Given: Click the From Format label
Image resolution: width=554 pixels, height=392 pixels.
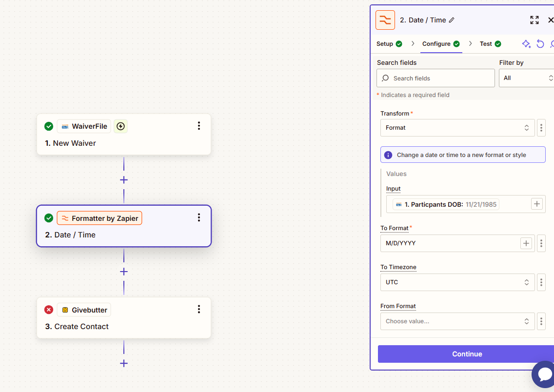Looking at the screenshot, I should pyautogui.click(x=398, y=306).
